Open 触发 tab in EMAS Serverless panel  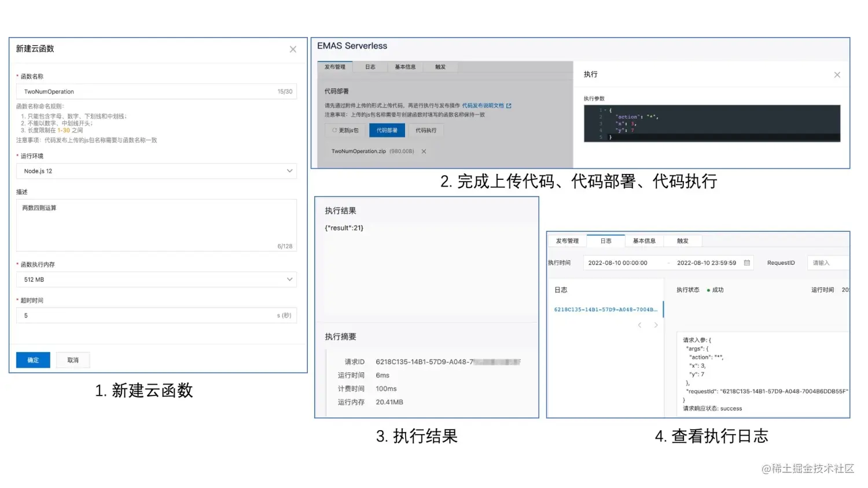pyautogui.click(x=440, y=67)
